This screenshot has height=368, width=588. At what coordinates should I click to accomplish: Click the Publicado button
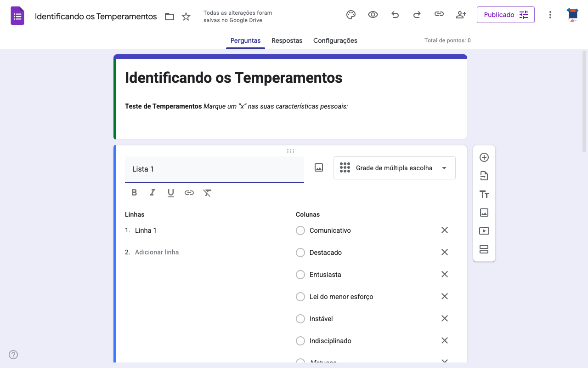(505, 15)
